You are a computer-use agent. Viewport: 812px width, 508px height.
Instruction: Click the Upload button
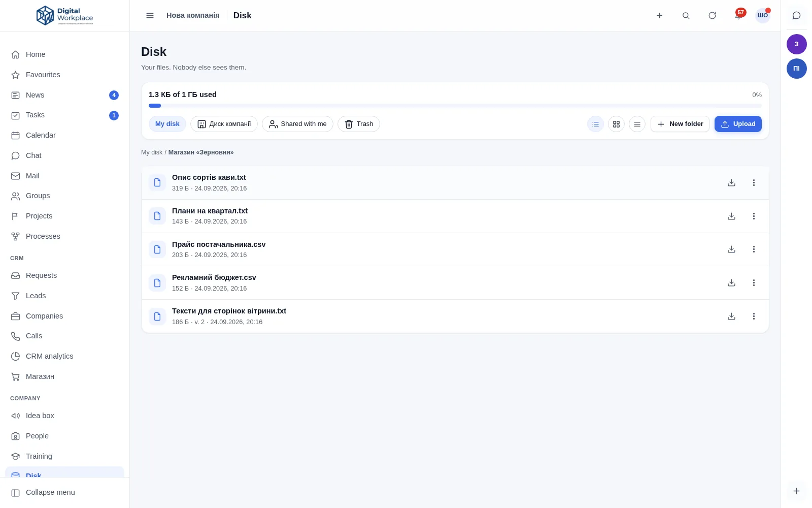(x=738, y=124)
